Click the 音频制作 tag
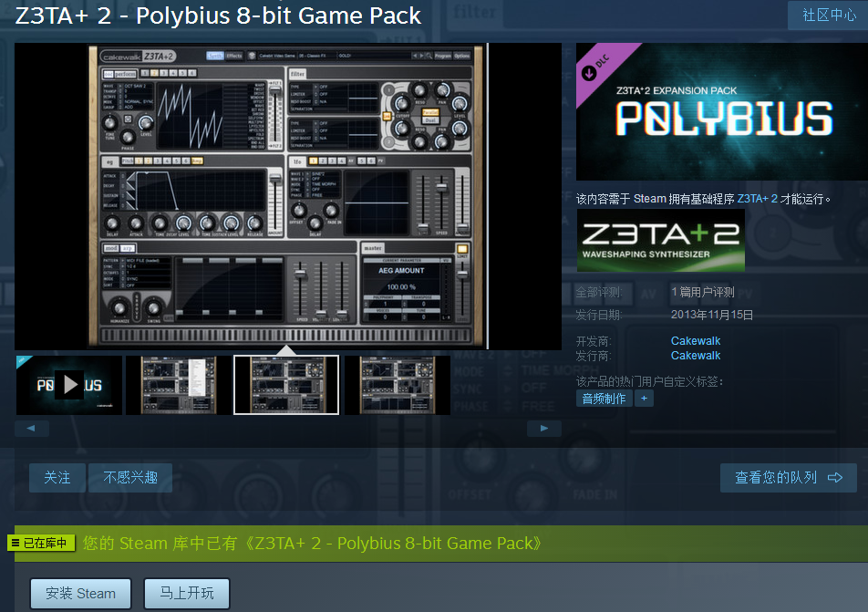 pyautogui.click(x=604, y=399)
